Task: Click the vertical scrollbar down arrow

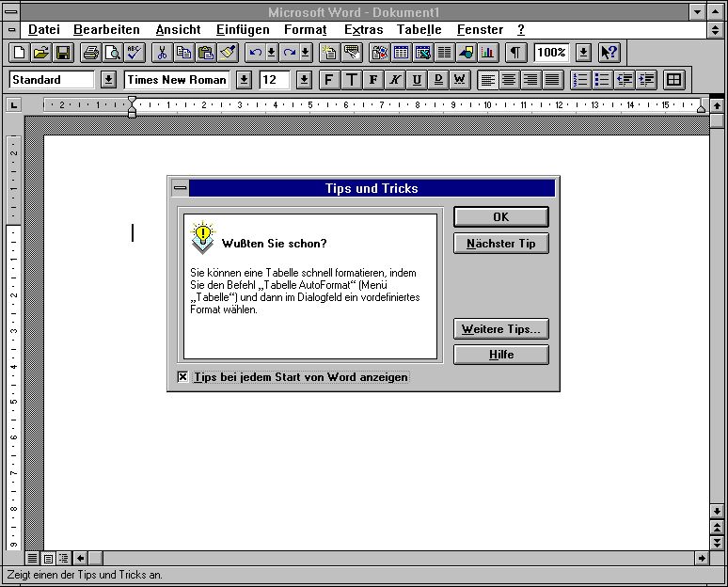Action: [x=717, y=512]
